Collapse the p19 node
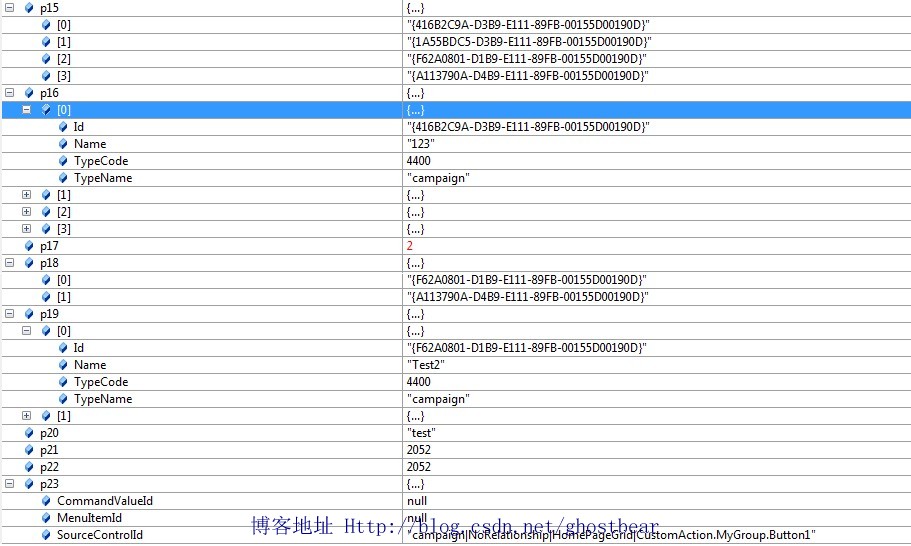The height and width of the screenshot is (546, 911). 9,314
